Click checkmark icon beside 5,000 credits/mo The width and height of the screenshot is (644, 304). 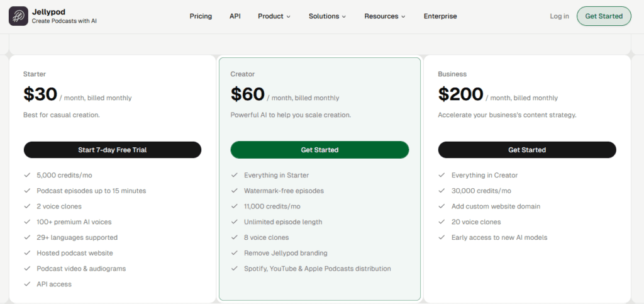pyautogui.click(x=27, y=175)
